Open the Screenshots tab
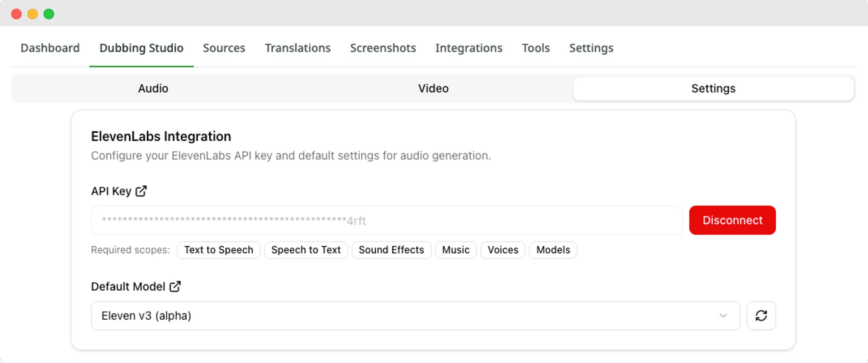 pos(383,48)
